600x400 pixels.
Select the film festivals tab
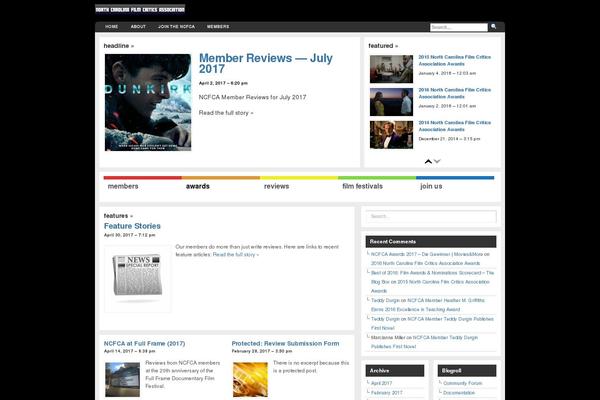coord(362,186)
